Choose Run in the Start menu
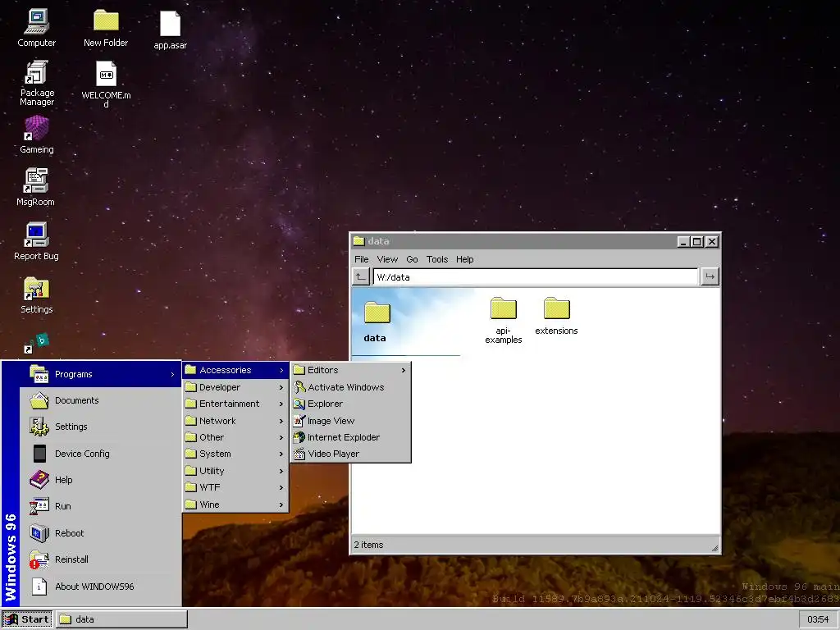Screen dimensions: 840x630 pos(101,506)
